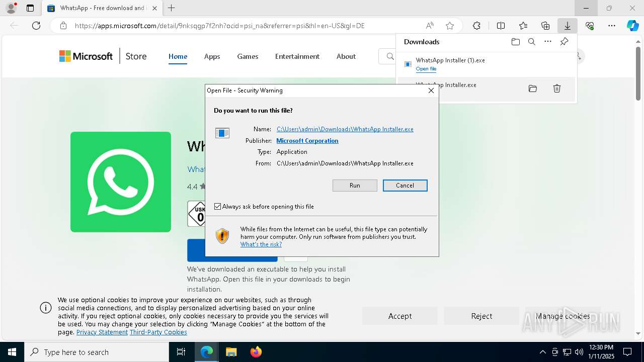Add this page to favorites
Screen dimensions: 644x362
pyautogui.click(x=450, y=26)
